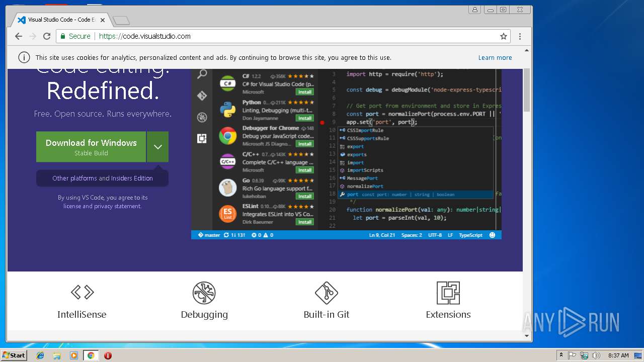Go back using the browser back arrow
Image resolution: width=644 pixels, height=362 pixels.
click(19, 36)
